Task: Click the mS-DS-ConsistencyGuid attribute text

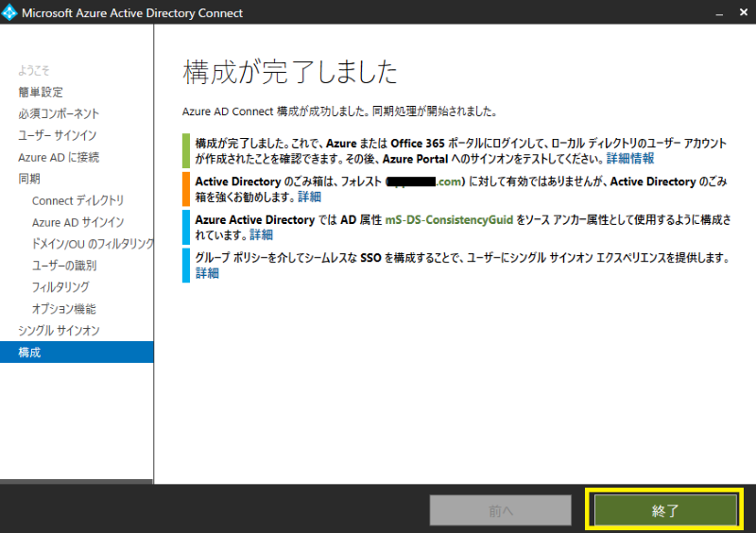Action: tap(449, 220)
